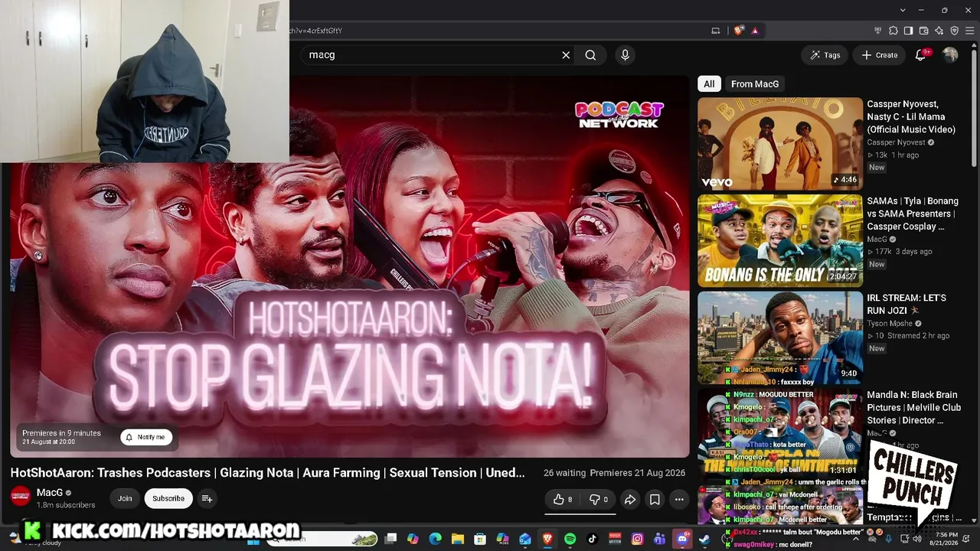Screen dimensions: 980x551
Task: Save the video with the bookmark icon
Action: point(655,500)
